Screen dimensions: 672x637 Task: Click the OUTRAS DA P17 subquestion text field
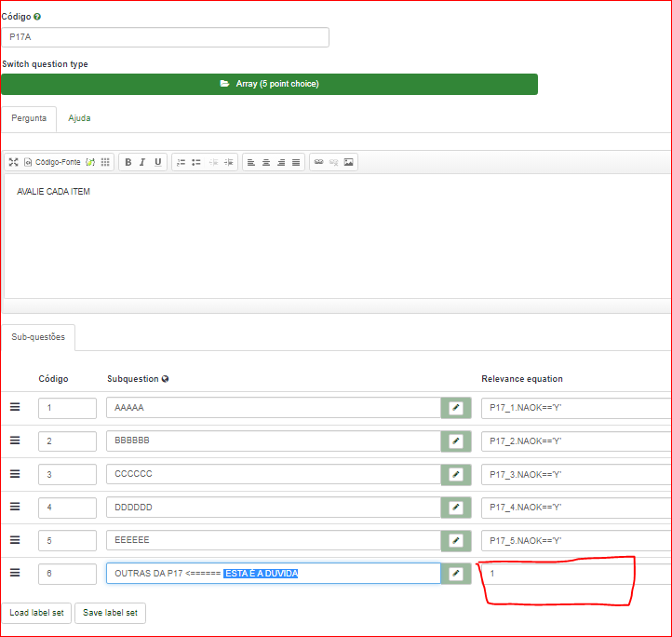coord(274,574)
